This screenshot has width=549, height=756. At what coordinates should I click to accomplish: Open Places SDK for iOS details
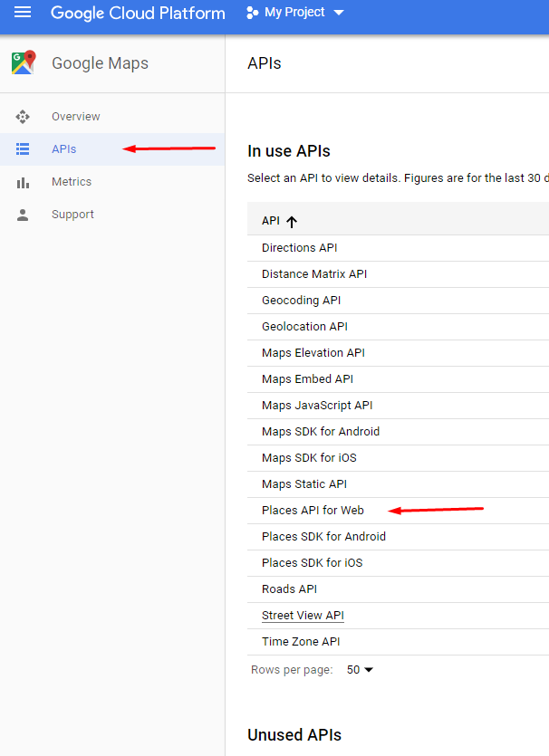pos(313,563)
